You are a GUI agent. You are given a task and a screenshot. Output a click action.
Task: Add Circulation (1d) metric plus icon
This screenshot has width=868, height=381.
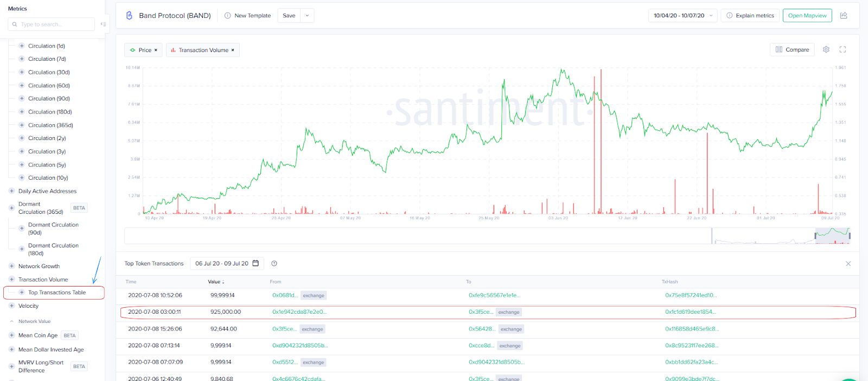(22, 46)
